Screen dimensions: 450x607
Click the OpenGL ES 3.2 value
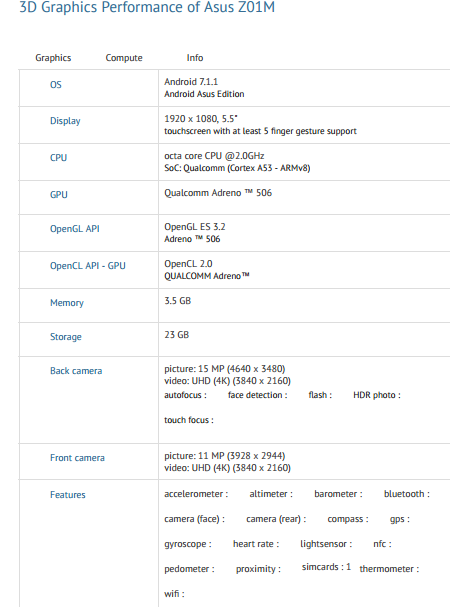195,226
